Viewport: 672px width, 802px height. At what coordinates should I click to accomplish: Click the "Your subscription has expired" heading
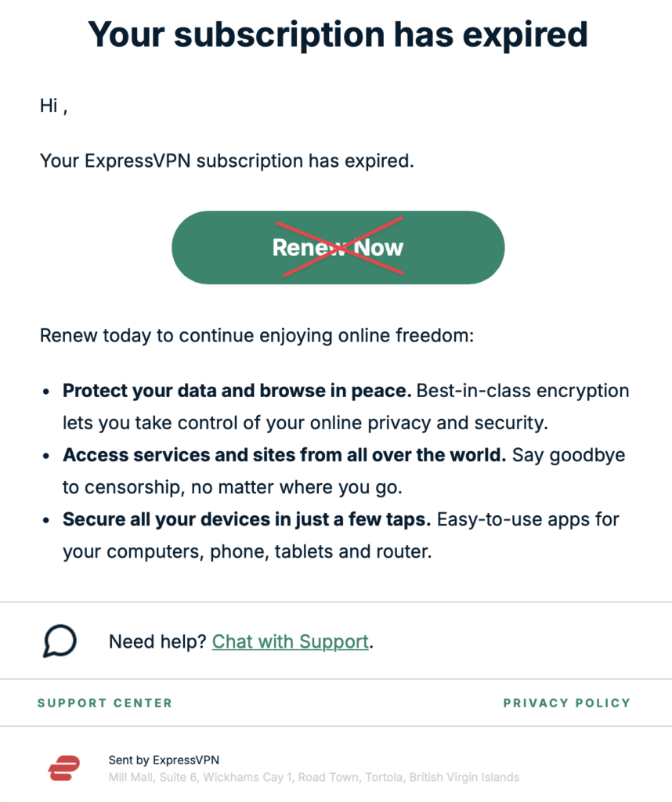338,34
